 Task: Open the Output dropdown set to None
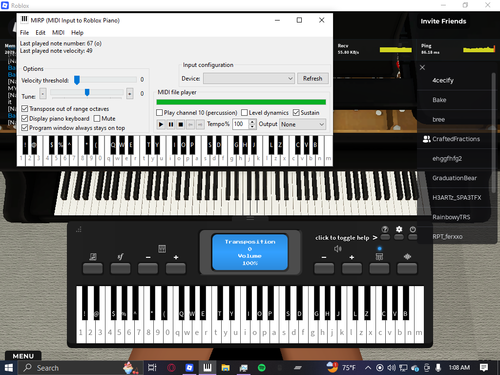[x=302, y=124]
